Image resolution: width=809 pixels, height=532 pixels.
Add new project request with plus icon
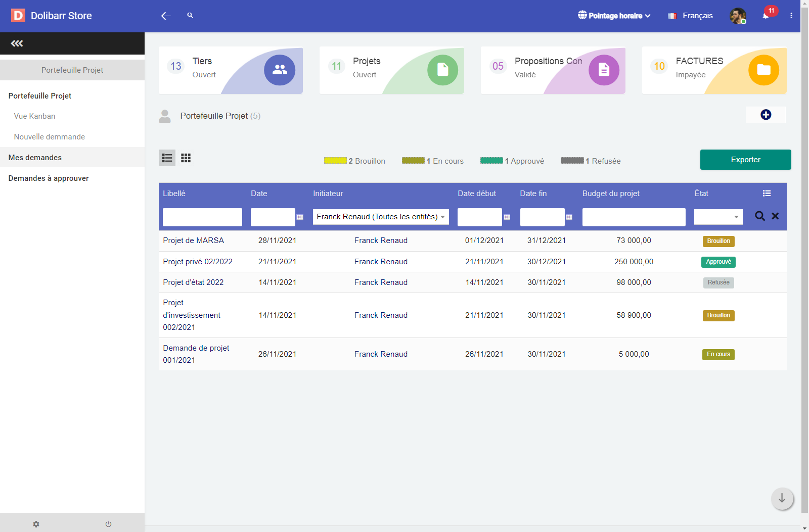[x=766, y=115]
